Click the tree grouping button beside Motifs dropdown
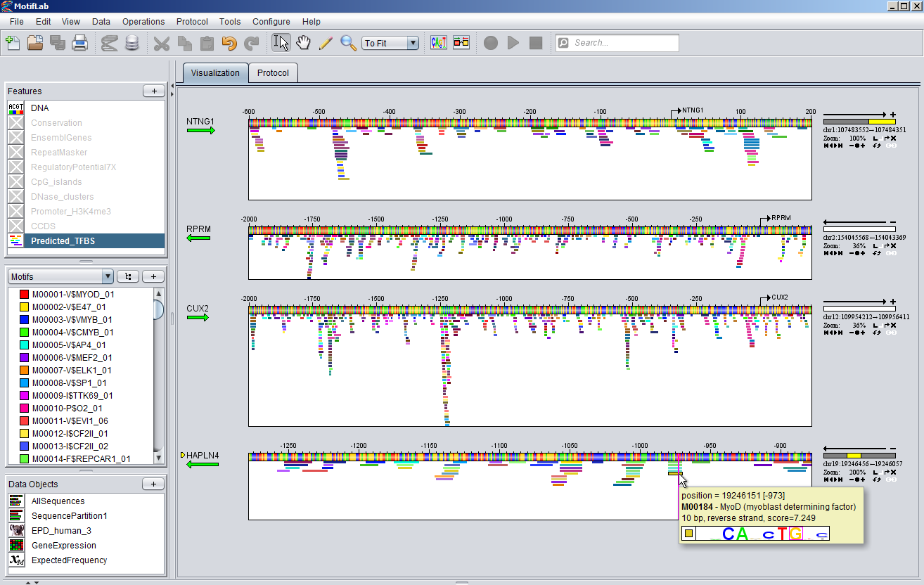The image size is (924, 585). click(127, 277)
